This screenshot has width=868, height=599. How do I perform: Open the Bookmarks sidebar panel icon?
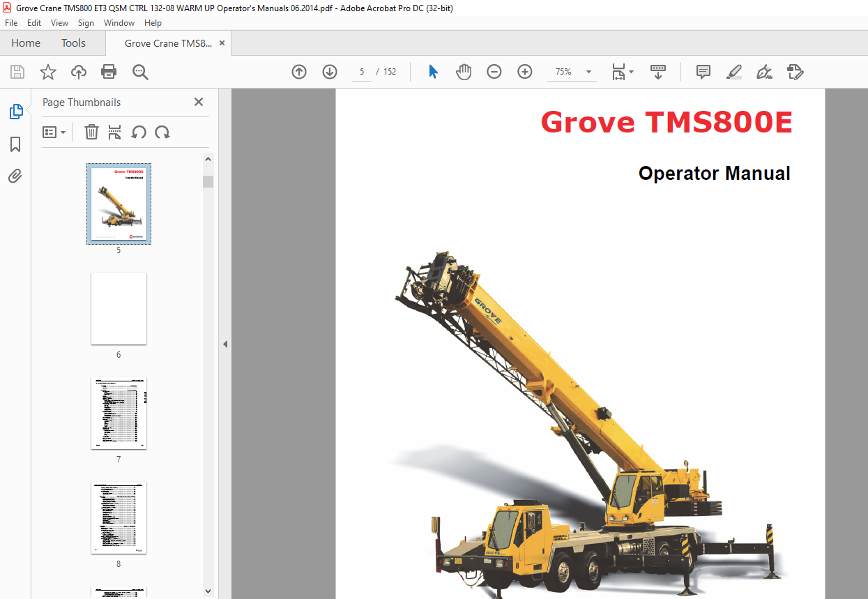[x=15, y=144]
